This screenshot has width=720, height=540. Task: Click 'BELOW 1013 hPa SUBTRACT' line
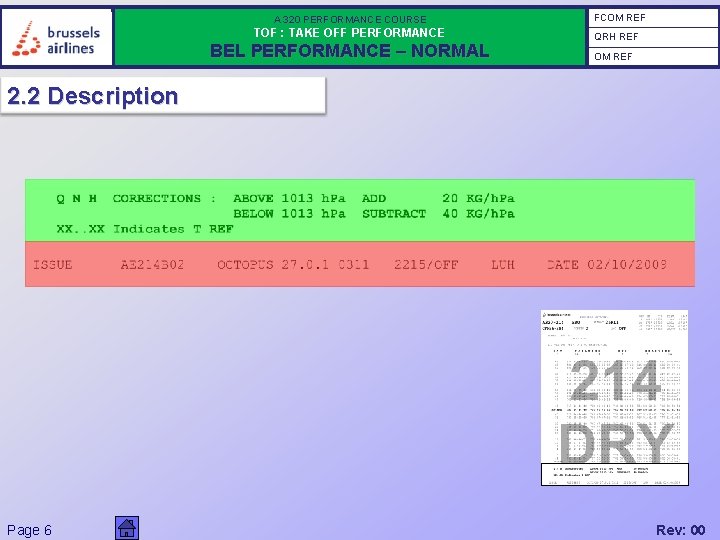pos(330,214)
